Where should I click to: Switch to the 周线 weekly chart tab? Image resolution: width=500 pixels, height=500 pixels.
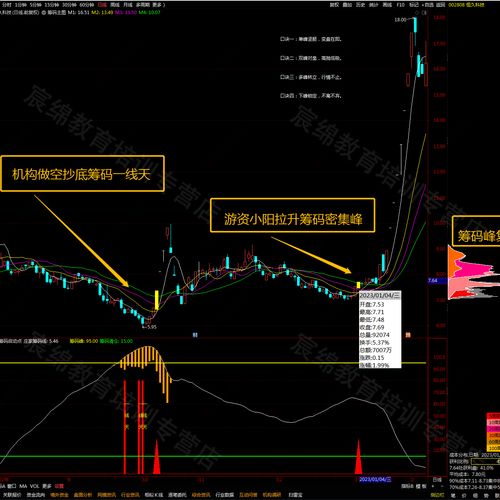(x=115, y=5)
